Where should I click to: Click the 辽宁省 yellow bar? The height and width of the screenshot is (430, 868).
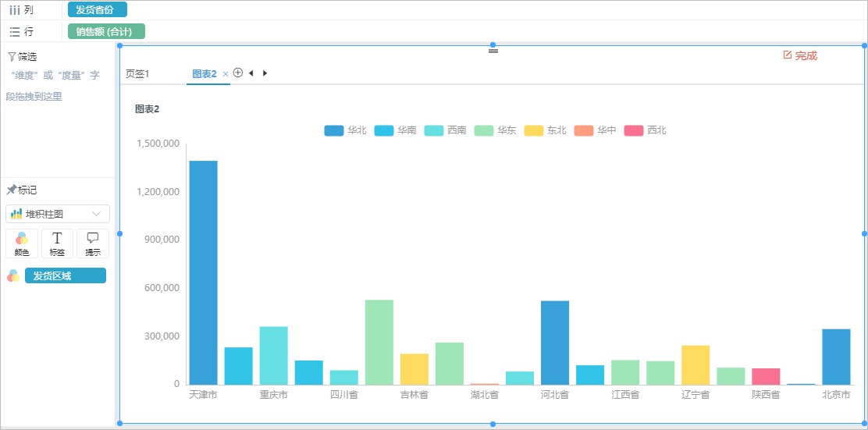pos(695,364)
